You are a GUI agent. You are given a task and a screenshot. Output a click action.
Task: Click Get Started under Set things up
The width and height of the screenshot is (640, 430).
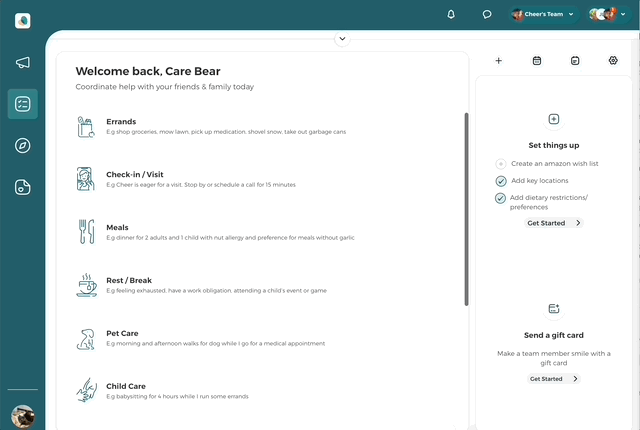pos(553,223)
